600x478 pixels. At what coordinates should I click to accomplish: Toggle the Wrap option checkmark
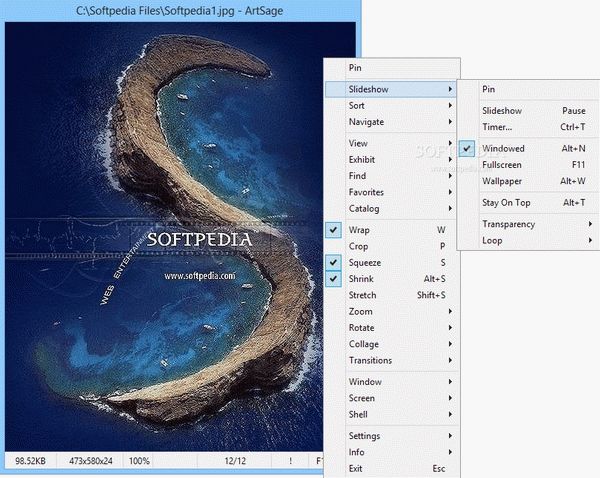361,230
